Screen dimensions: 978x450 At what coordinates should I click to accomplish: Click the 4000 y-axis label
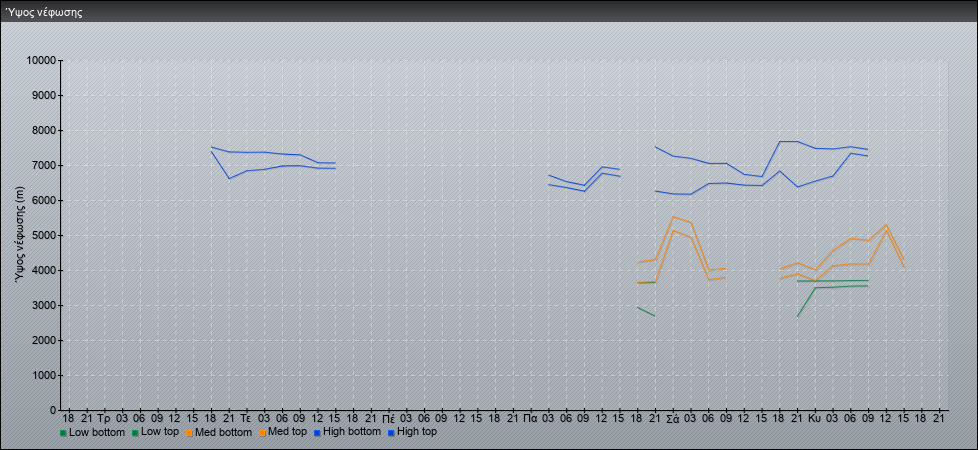point(44,270)
